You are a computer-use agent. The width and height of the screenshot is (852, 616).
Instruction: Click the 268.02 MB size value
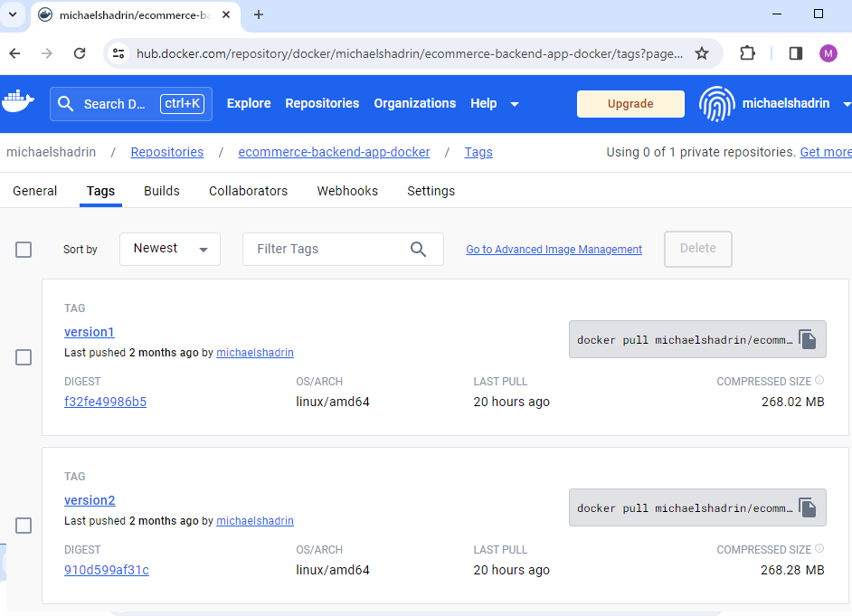coord(793,402)
